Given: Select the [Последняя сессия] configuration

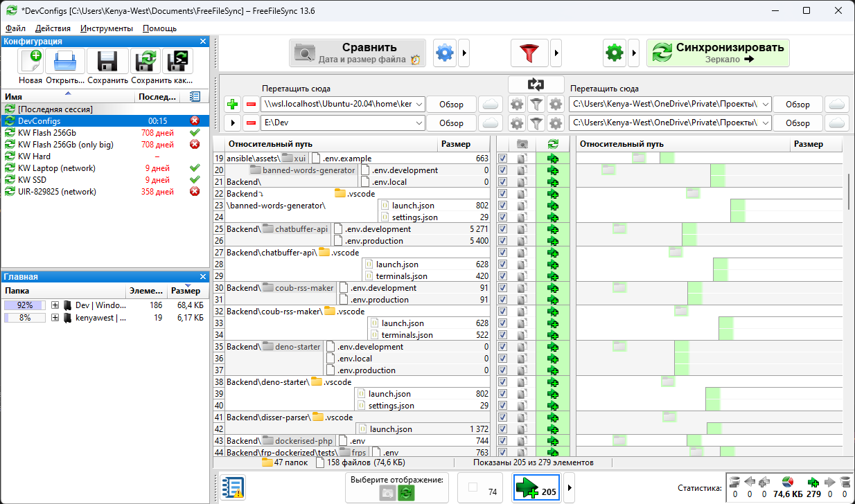Looking at the screenshot, I should coord(104,109).
